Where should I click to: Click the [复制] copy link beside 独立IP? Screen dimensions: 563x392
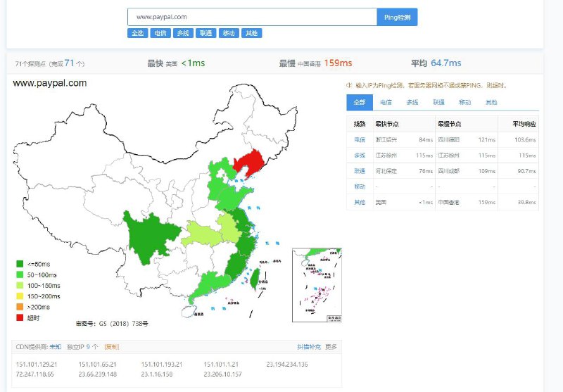pyautogui.click(x=112, y=347)
